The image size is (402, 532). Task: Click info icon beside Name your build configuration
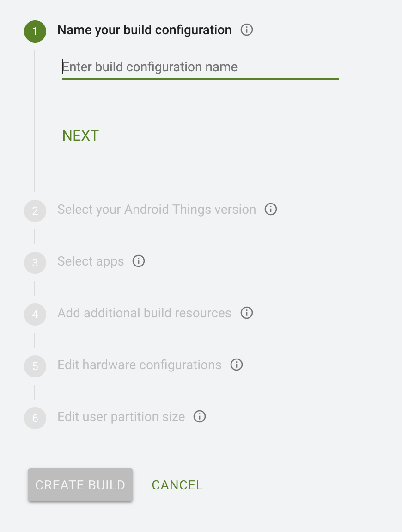pos(246,30)
